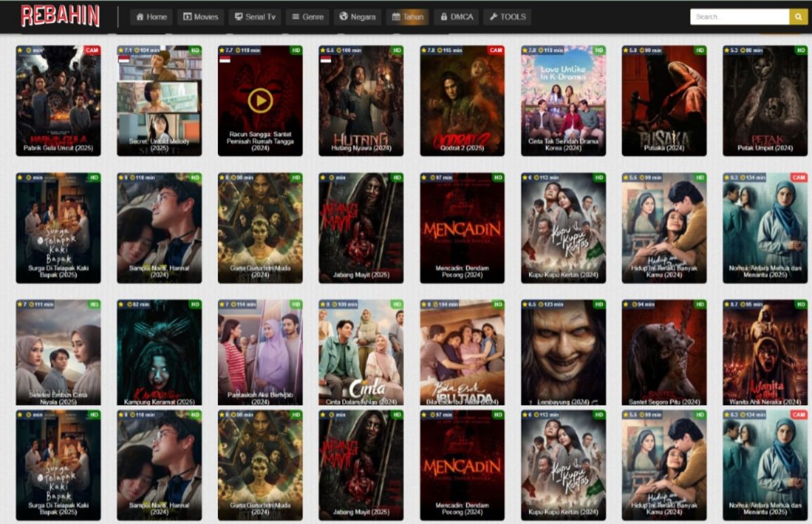The image size is (812, 524).
Task: Open the Pabrik Gula Uncut (2025) title link
Action: point(58,148)
